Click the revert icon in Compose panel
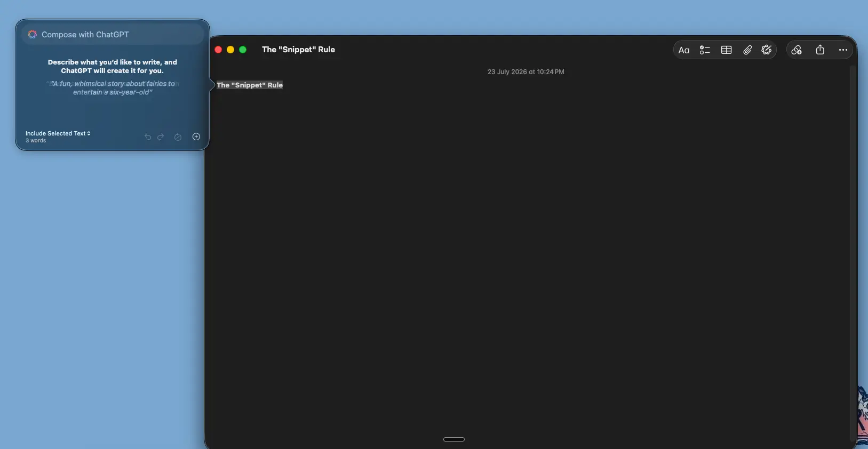868x449 pixels. [x=178, y=137]
